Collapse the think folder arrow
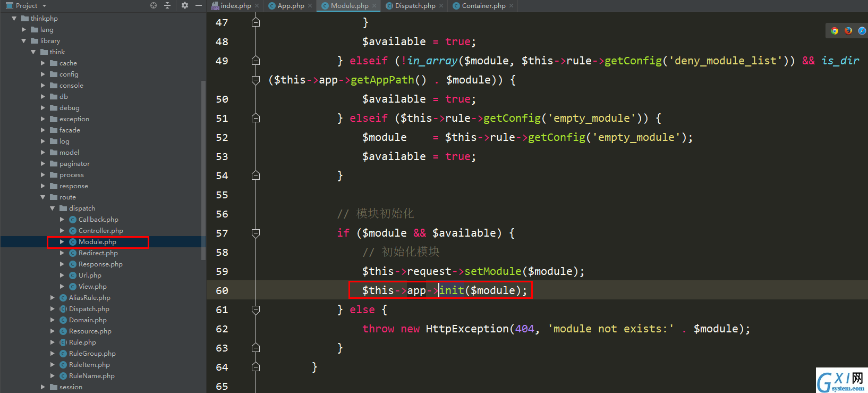 [x=33, y=52]
